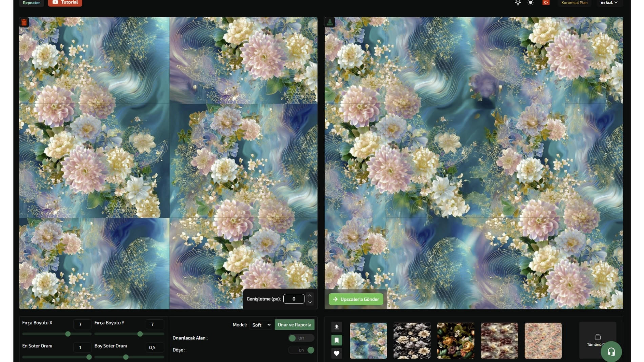Adjust the Fırça Boyutu X slider
Viewport: 644px width, 362px height.
[x=57, y=334]
